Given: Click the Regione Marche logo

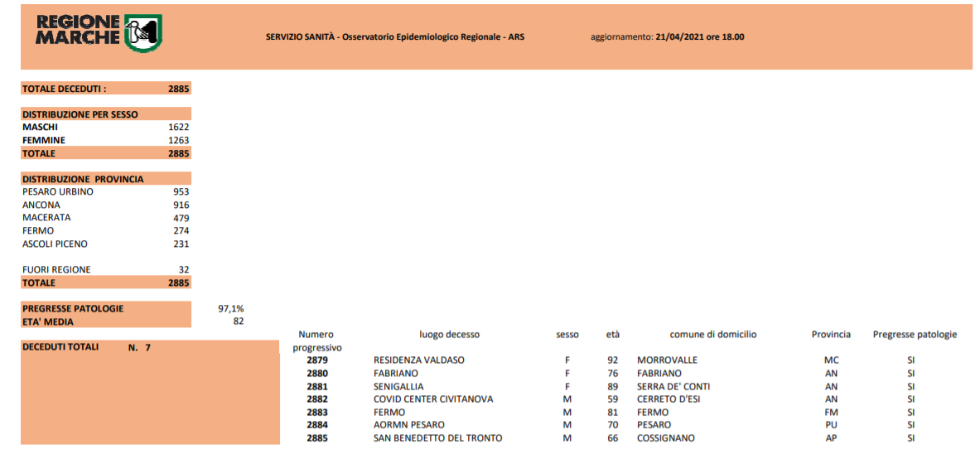Looking at the screenshot, I should click(x=99, y=33).
